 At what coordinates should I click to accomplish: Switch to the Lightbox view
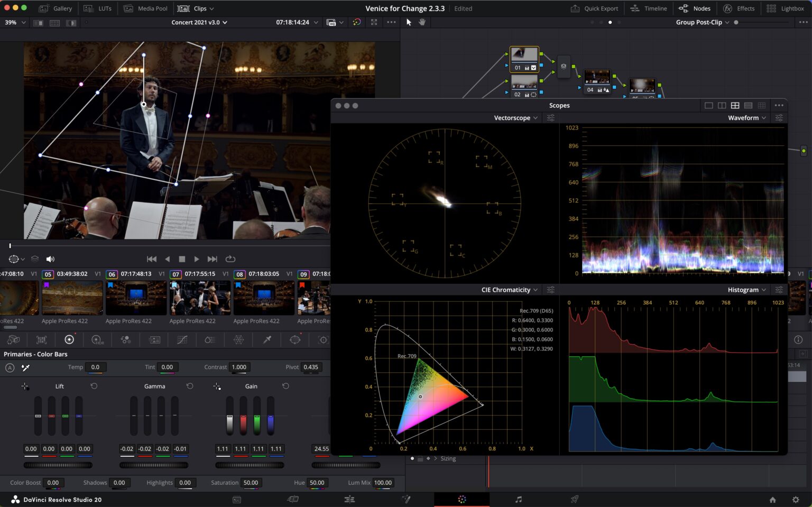(x=785, y=8)
